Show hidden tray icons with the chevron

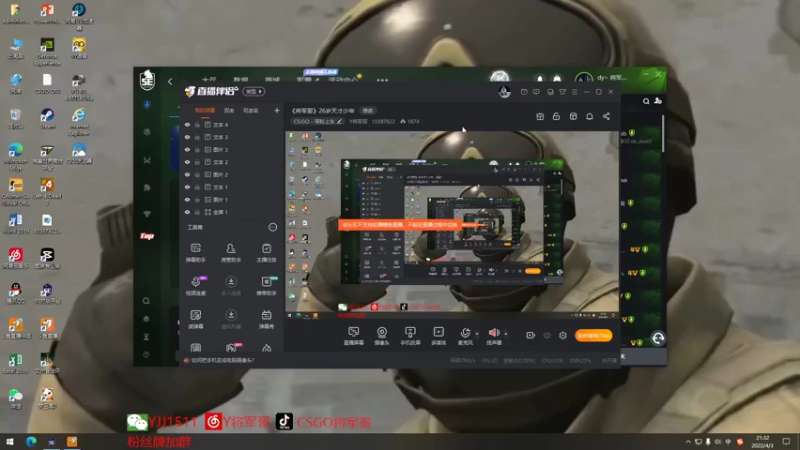[x=688, y=442]
